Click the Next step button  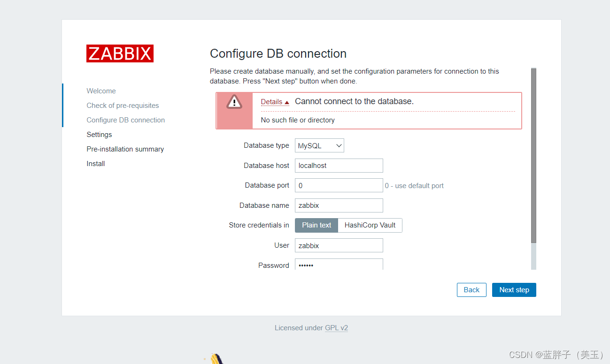tap(514, 290)
